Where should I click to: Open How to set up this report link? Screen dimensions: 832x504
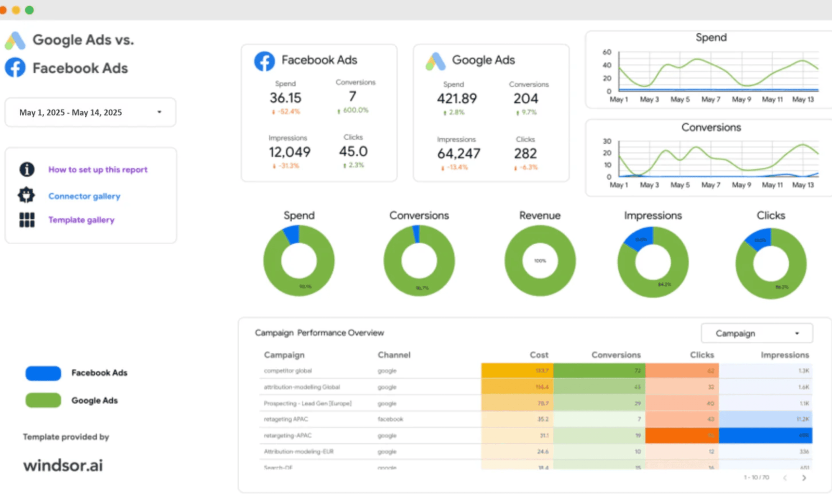tap(98, 169)
